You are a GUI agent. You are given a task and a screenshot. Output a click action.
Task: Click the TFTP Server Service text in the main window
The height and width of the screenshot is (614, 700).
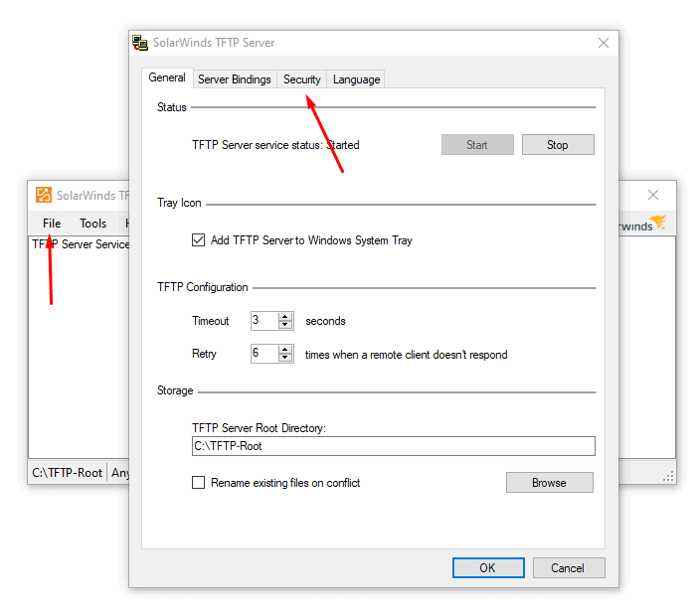pos(81,244)
